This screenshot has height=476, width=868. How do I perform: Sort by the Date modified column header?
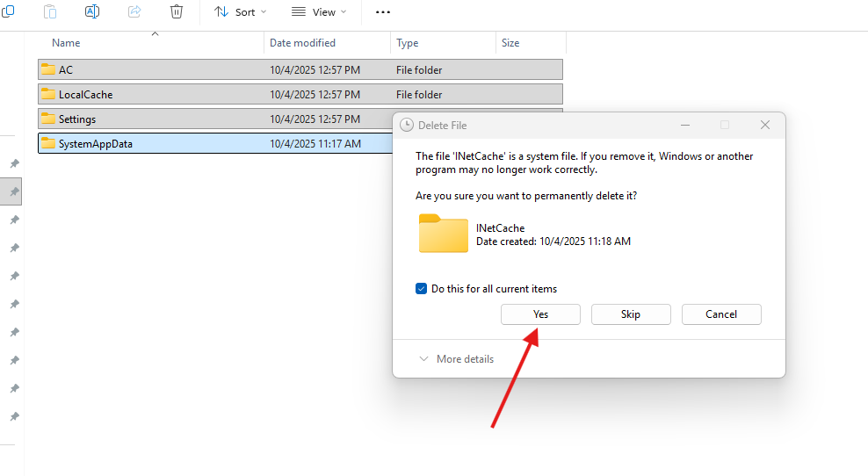(x=302, y=43)
